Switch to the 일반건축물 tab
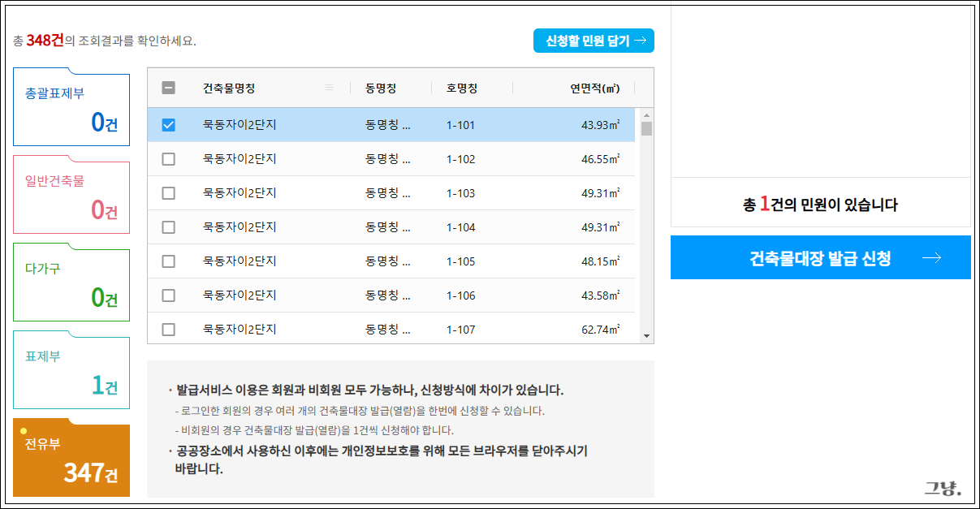The height and width of the screenshot is (509, 980). [x=71, y=198]
